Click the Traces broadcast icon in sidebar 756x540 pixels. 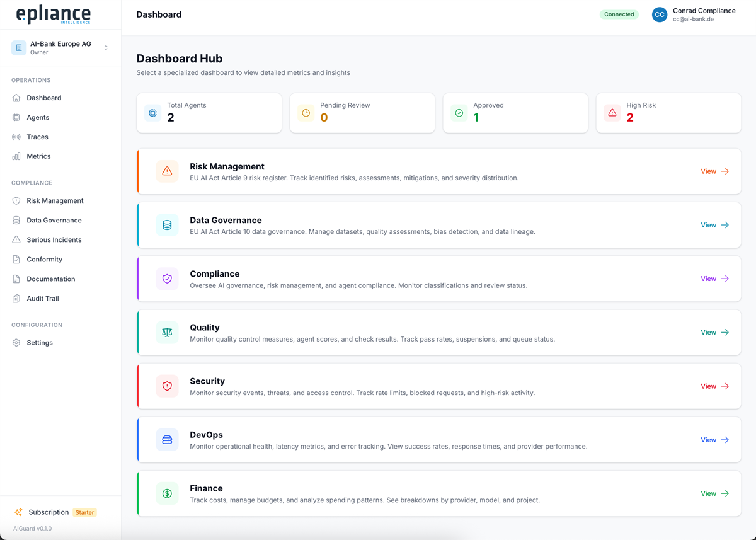(x=16, y=137)
